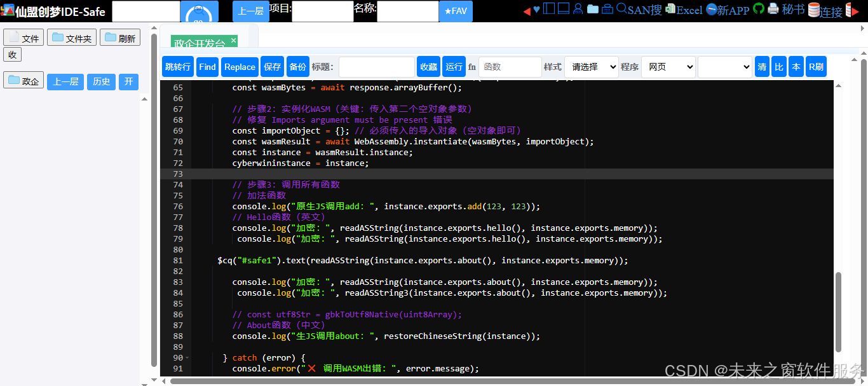Click the ★FAV button

point(456,11)
